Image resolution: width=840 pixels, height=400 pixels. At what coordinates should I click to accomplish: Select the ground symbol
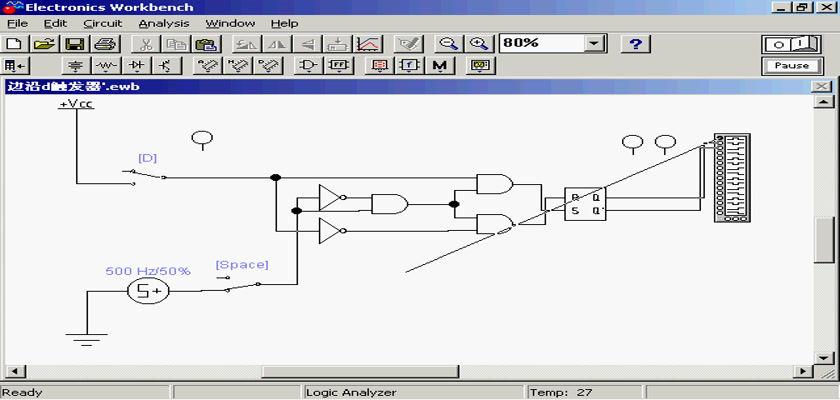(86, 339)
